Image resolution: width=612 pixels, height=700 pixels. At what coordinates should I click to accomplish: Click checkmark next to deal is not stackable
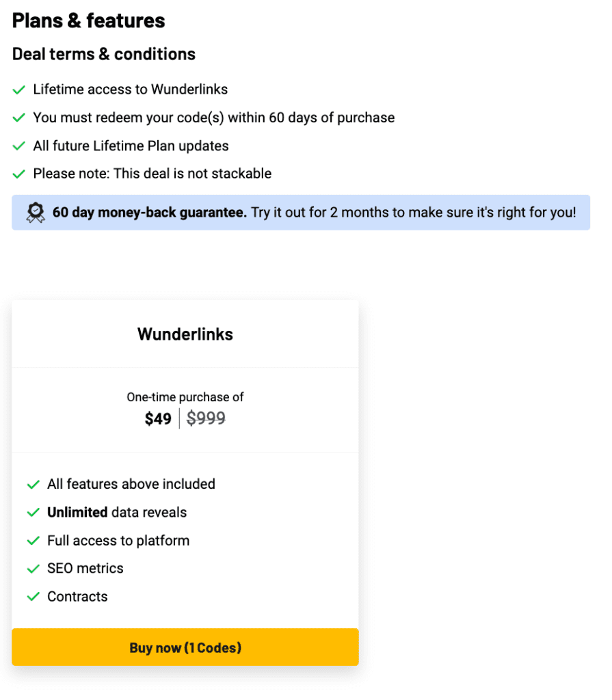tap(18, 174)
